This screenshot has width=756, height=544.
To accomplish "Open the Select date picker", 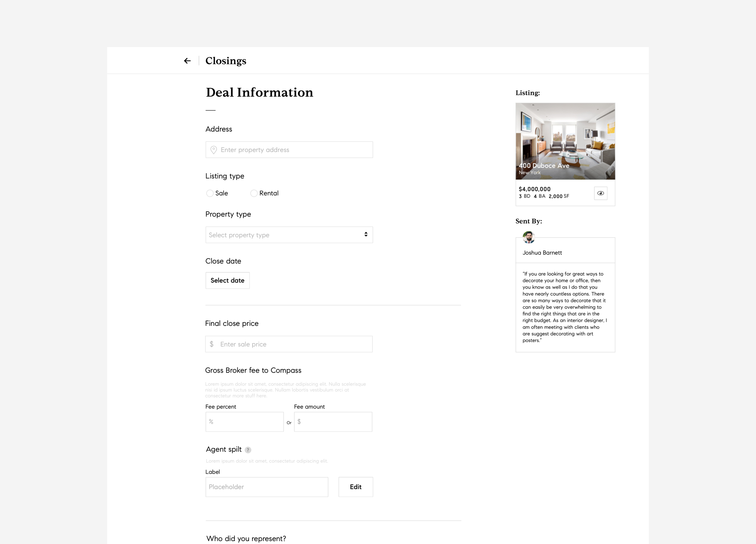I will click(x=227, y=280).
